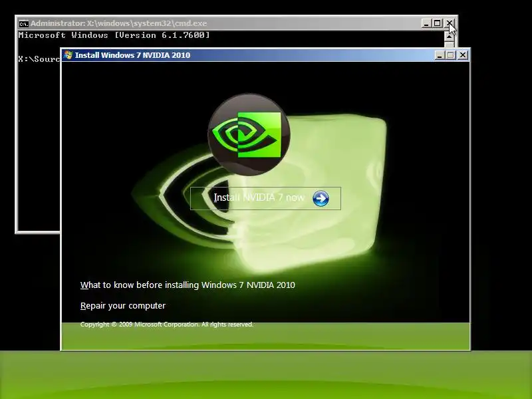Click the Microsoft Windows Version 6.1.7600 text in cmd

(x=114, y=35)
